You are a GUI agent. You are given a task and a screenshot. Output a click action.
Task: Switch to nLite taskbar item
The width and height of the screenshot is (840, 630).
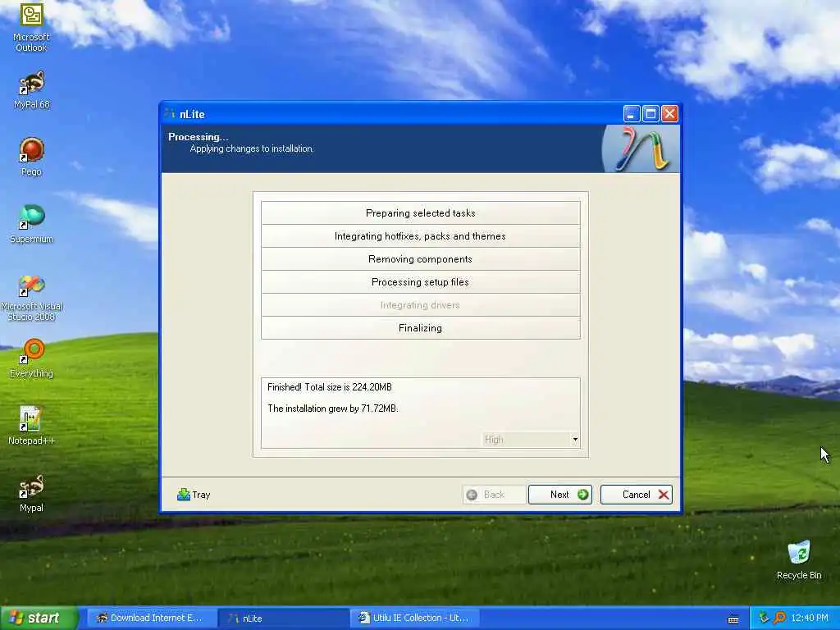click(283, 619)
